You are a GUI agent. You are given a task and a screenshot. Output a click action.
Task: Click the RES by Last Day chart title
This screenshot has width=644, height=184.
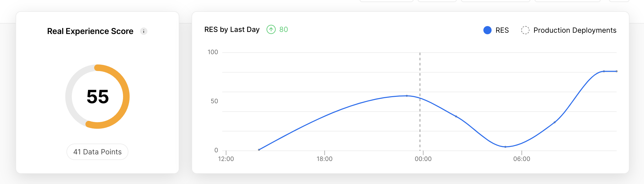click(232, 30)
